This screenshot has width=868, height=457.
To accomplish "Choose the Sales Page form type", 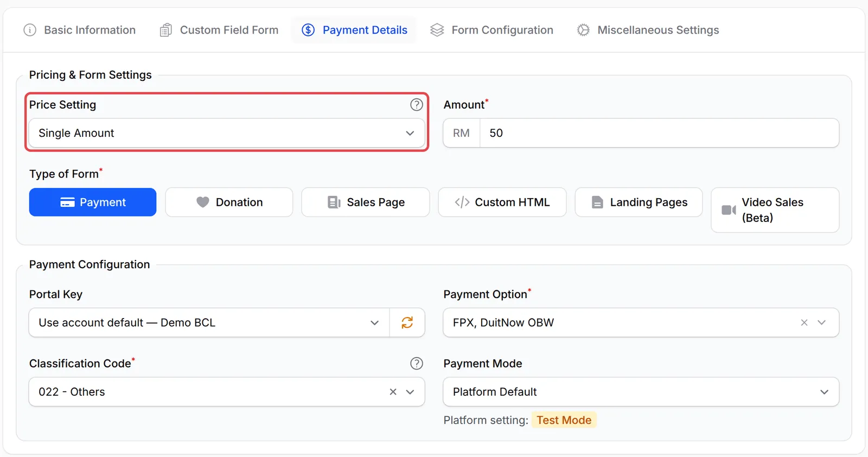I will point(366,202).
